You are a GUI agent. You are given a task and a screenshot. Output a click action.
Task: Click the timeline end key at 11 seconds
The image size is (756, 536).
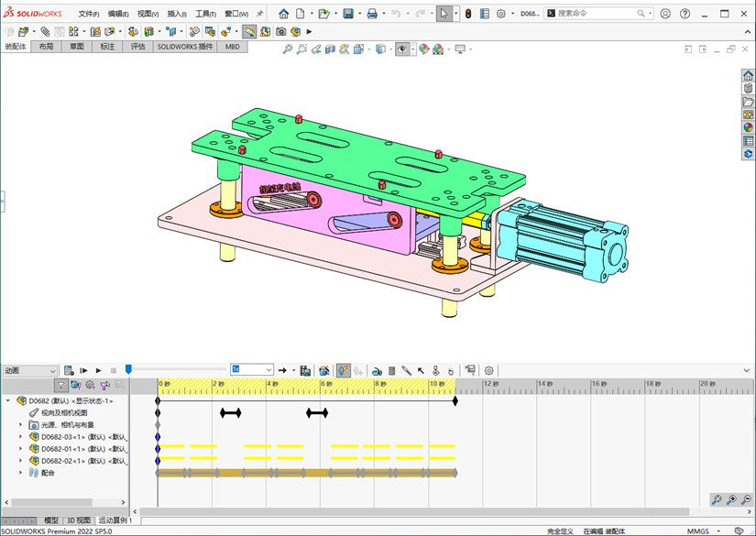[x=455, y=400]
